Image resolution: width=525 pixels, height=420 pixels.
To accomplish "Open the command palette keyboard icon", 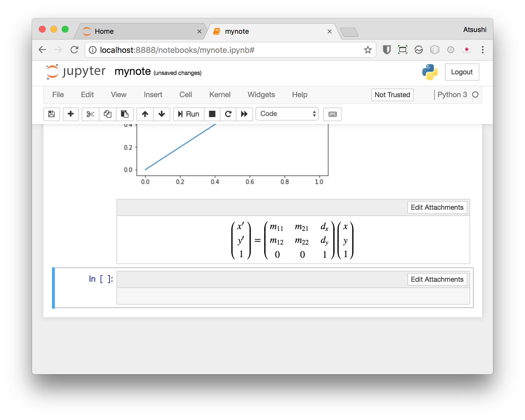I will 332,114.
